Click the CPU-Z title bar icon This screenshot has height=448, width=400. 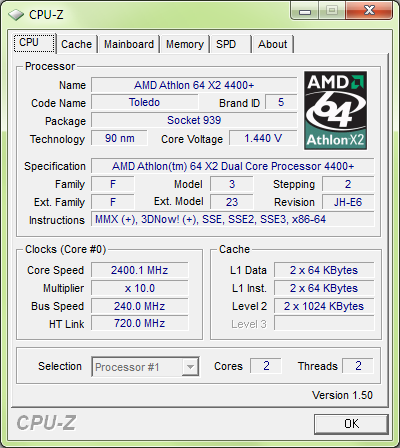16,15
